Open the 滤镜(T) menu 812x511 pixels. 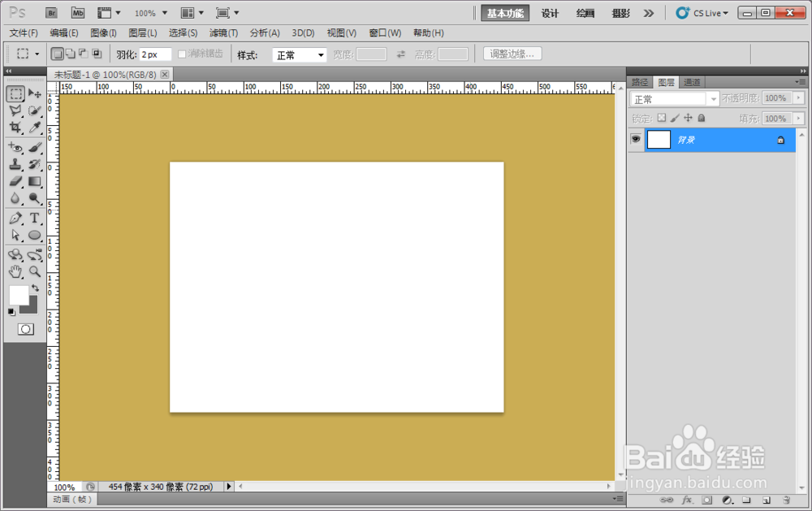point(224,33)
